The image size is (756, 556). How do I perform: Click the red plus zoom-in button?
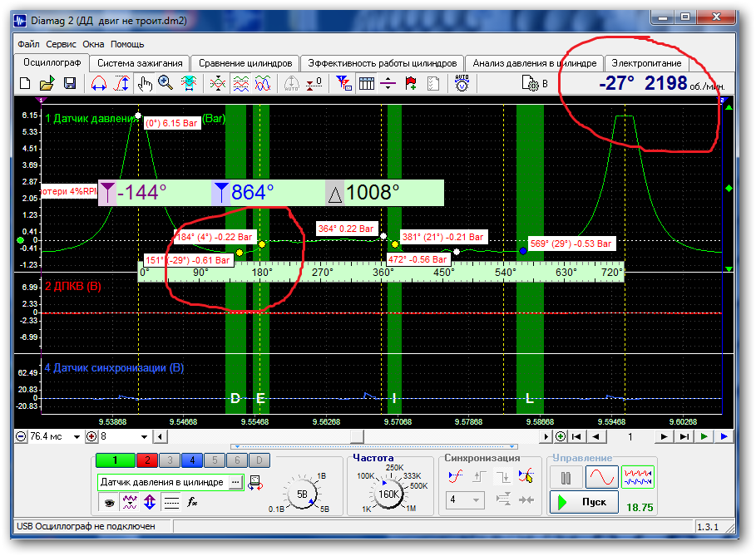pyautogui.click(x=91, y=436)
